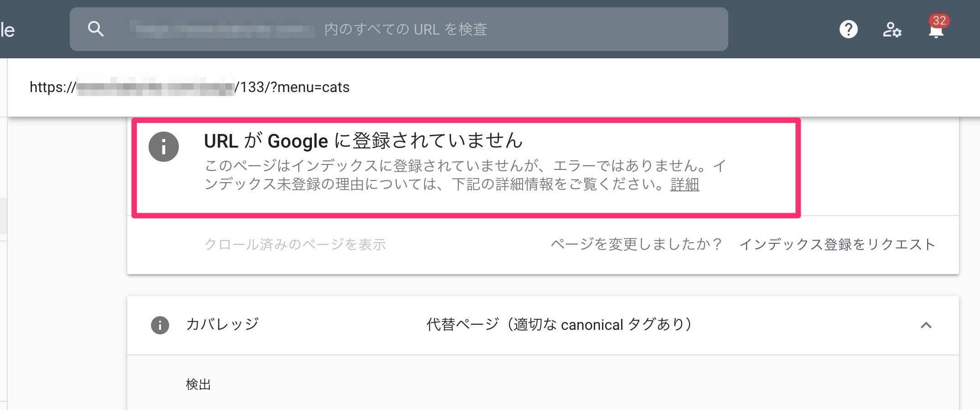
Task: Click インデックス登録をリクエスト
Action: [x=837, y=245]
